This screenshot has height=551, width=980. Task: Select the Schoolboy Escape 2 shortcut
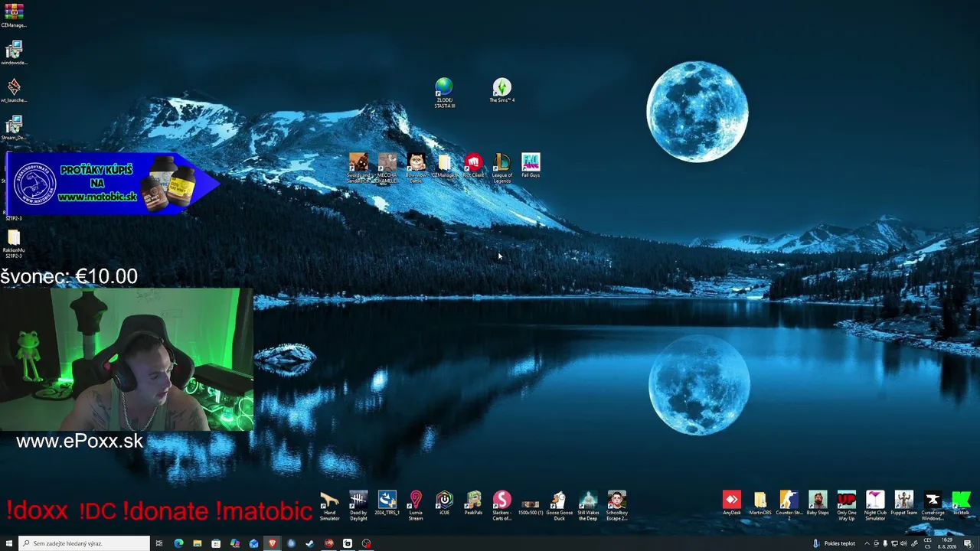[616, 506]
